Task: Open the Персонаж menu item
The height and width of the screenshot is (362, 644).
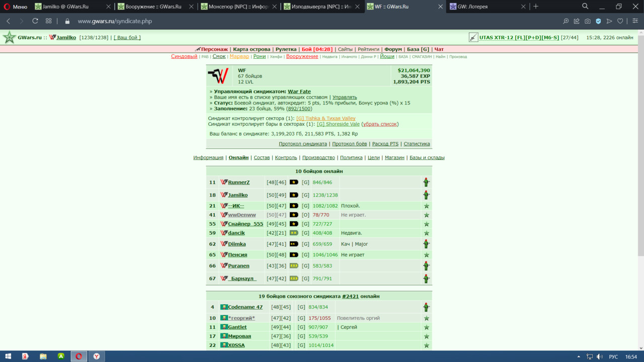Action: click(214, 49)
